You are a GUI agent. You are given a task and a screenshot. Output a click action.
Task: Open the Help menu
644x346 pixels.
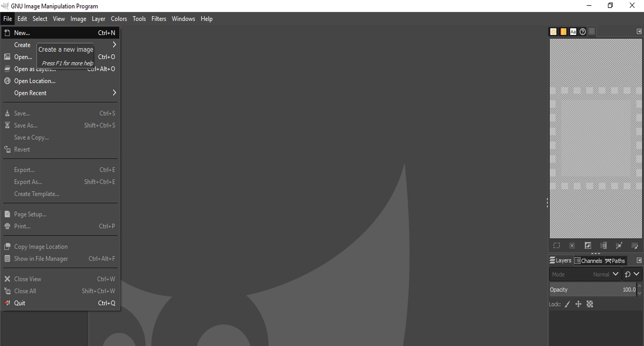[207, 19]
